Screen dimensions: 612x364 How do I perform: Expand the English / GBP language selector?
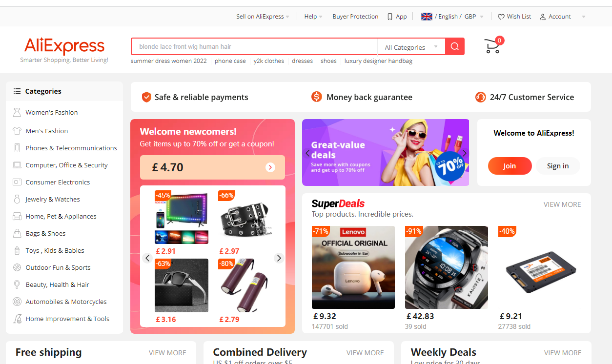452,17
